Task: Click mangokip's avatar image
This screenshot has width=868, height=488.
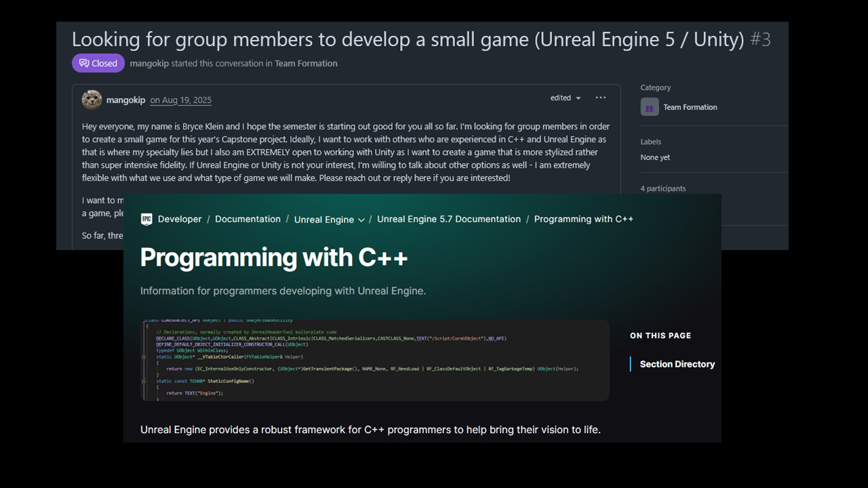Action: 92,100
